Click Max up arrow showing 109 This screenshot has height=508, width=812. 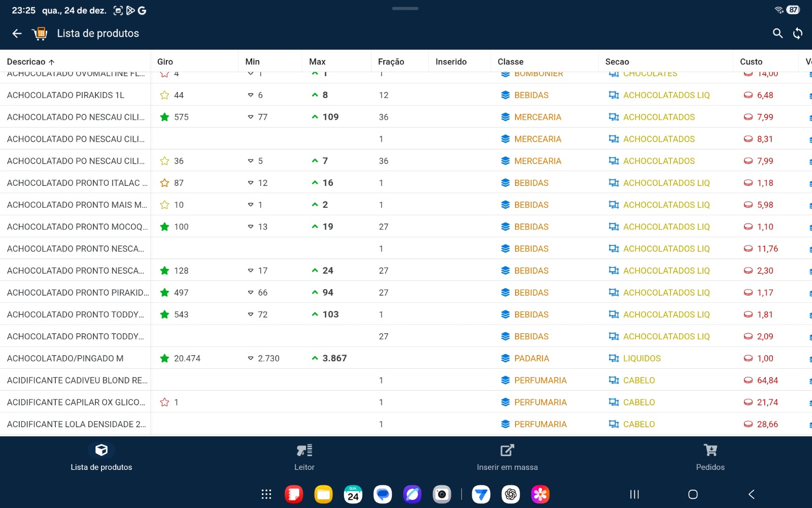pyautogui.click(x=315, y=117)
